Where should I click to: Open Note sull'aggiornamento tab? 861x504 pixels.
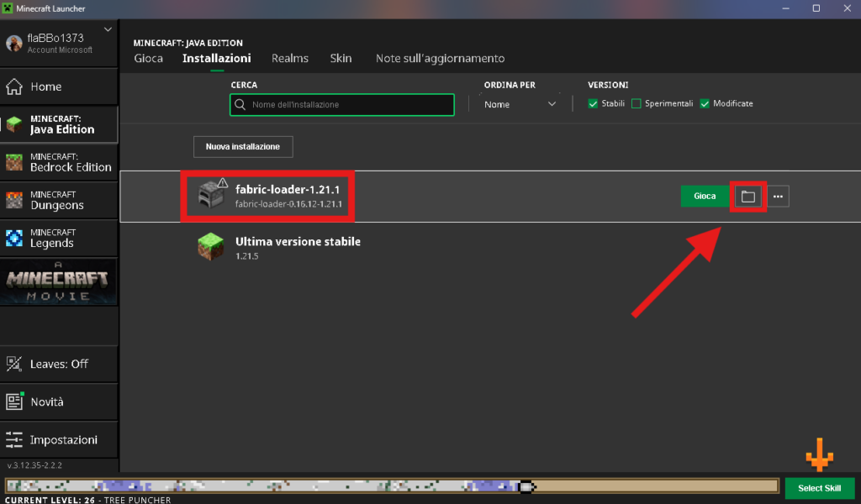[440, 58]
